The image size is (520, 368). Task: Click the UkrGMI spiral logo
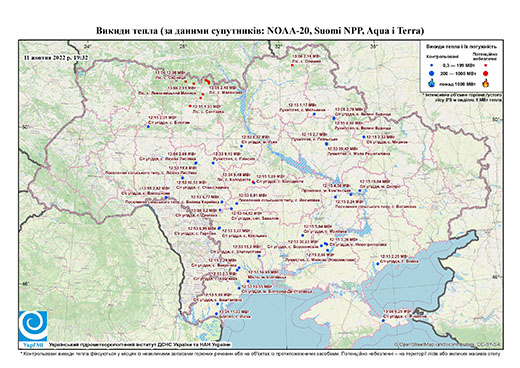click(33, 326)
